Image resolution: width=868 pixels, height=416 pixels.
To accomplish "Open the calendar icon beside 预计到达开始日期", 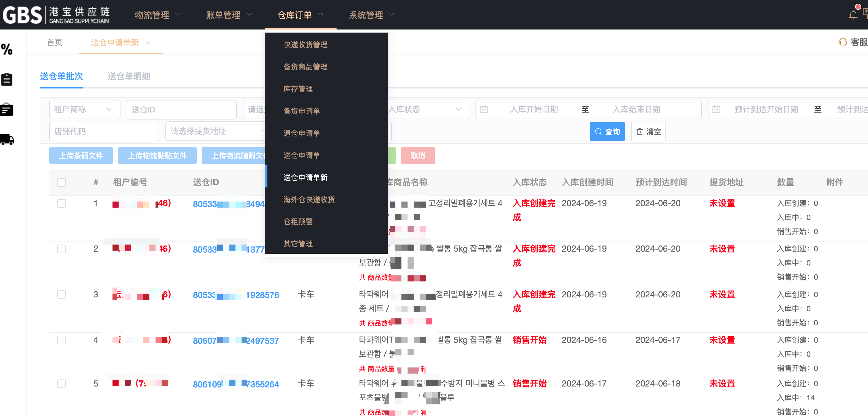I will tap(716, 109).
